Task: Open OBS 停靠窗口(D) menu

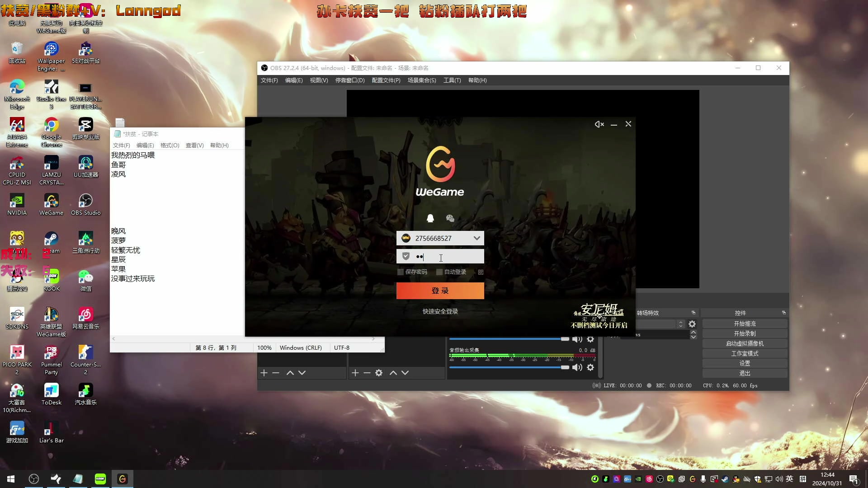Action: click(349, 80)
